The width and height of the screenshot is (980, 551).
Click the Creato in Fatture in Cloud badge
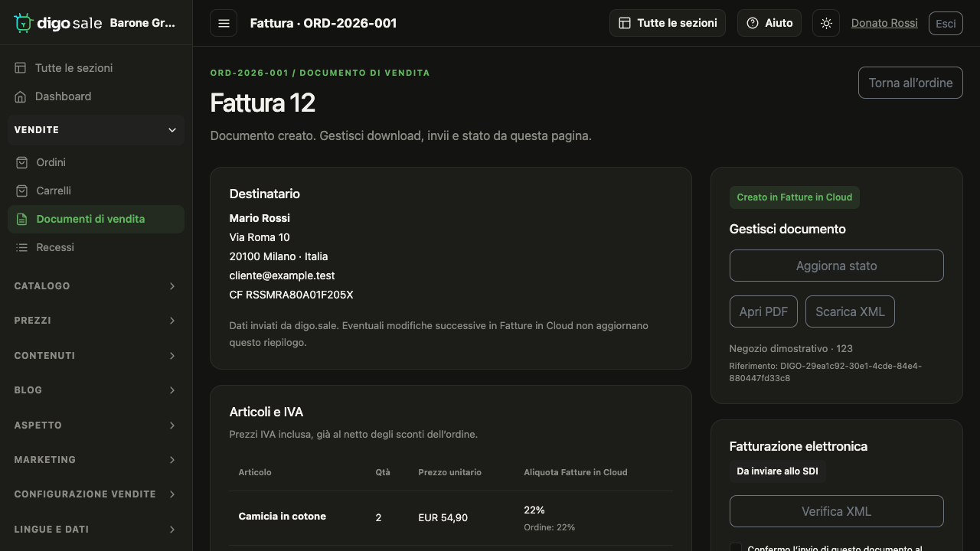pyautogui.click(x=795, y=197)
